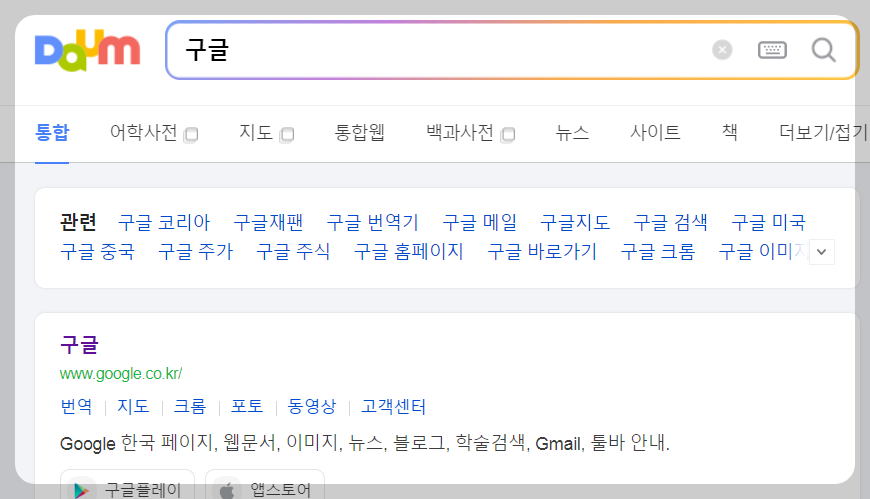Open the 고객센터 sitelink
This screenshot has width=870, height=499.
(x=393, y=406)
